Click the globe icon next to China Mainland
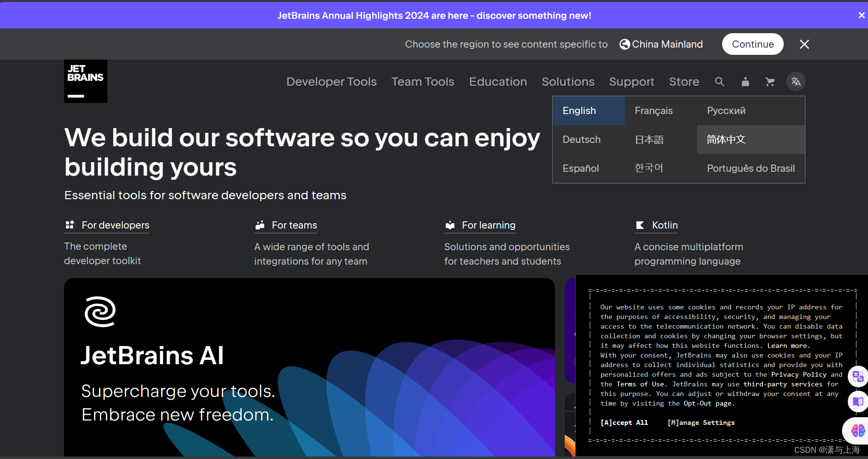This screenshot has width=868, height=459. coord(625,44)
